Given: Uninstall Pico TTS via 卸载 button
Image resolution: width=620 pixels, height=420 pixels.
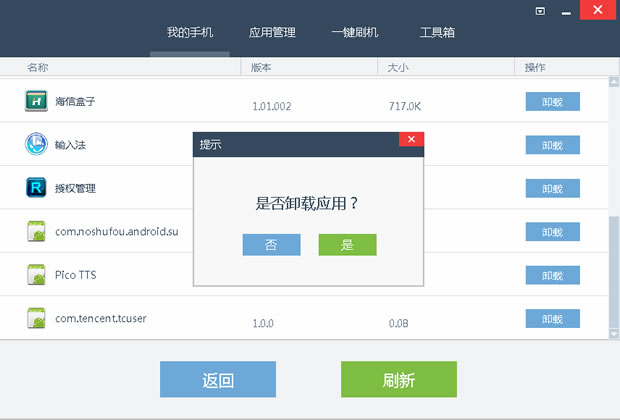Looking at the screenshot, I should [x=552, y=275].
